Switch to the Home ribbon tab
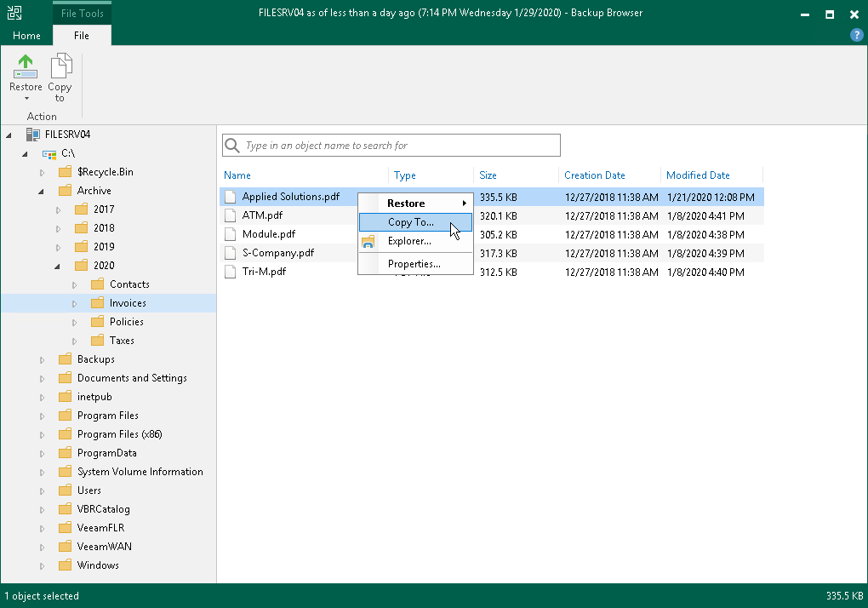This screenshot has width=868, height=608. click(x=26, y=36)
